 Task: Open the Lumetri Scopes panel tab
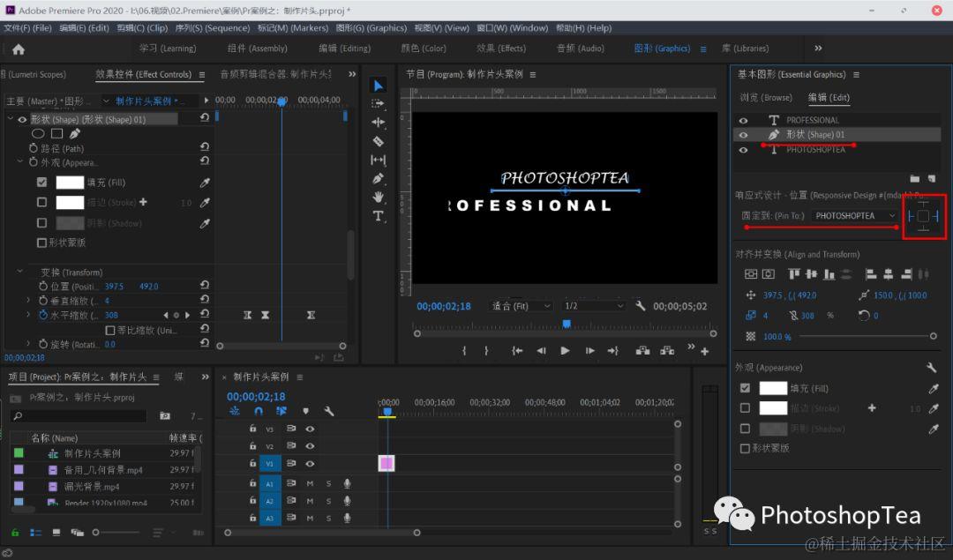click(35, 74)
